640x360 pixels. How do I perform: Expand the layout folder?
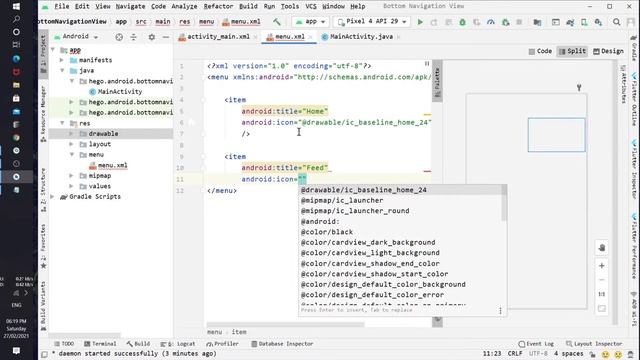tap(72, 144)
